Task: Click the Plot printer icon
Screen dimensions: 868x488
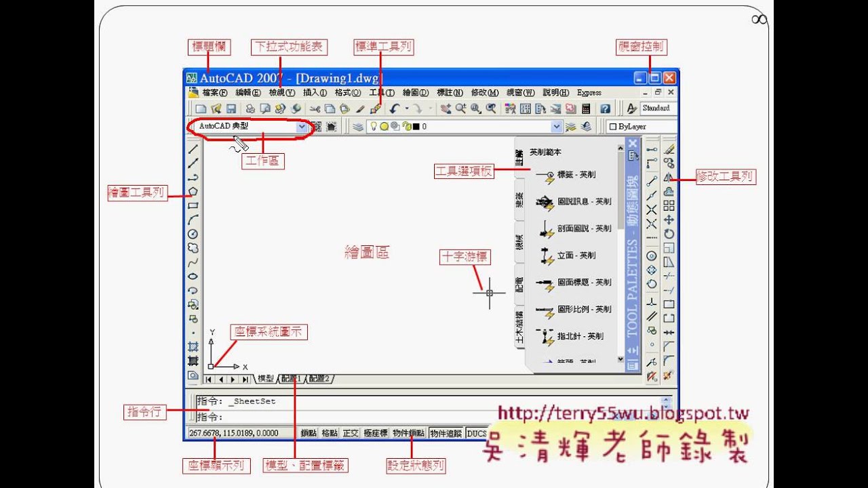Action: (x=250, y=108)
